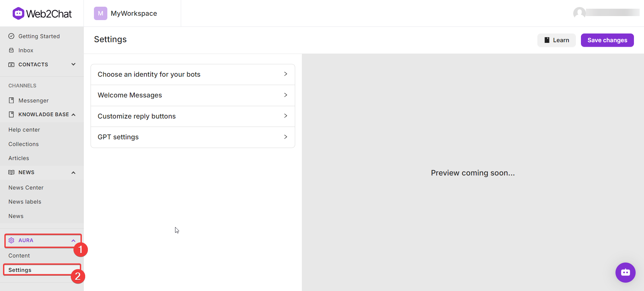Click the Web2Chat logo icon

tap(18, 13)
